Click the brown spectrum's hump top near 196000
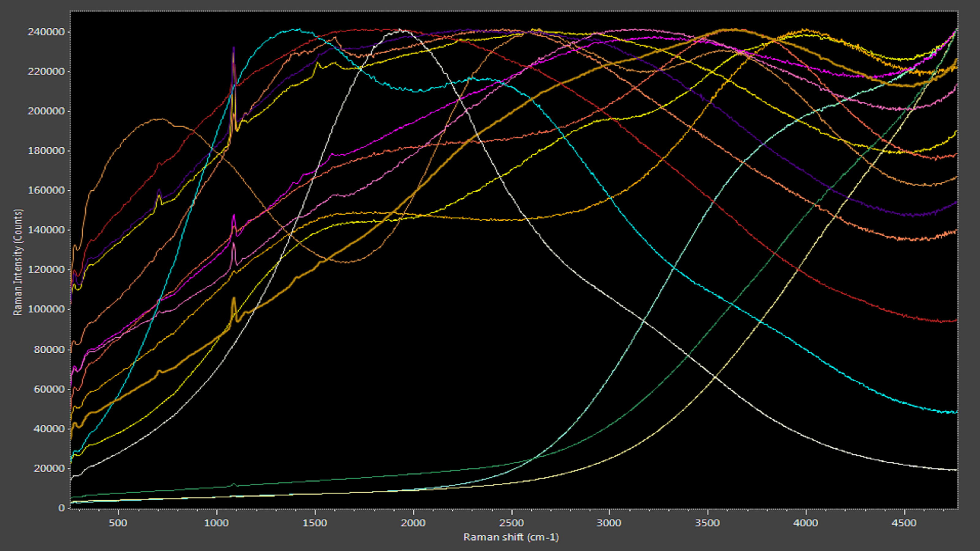This screenshot has height=551, width=980. [160, 119]
